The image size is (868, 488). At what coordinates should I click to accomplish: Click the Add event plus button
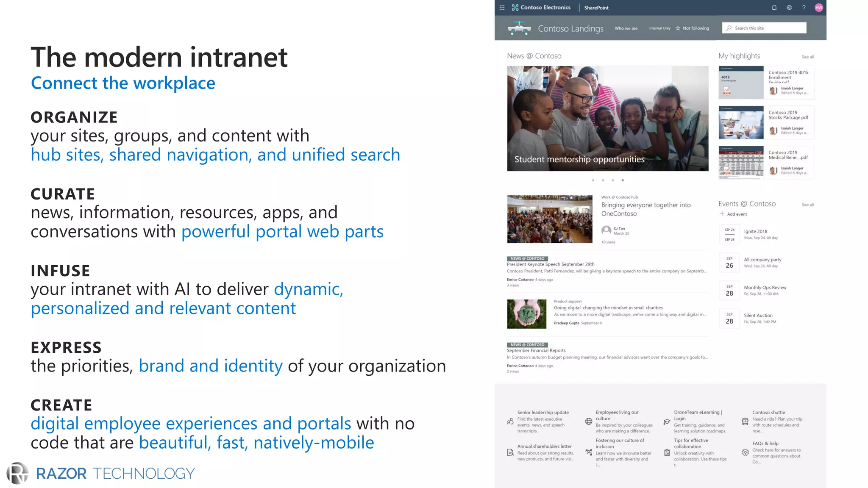[722, 214]
